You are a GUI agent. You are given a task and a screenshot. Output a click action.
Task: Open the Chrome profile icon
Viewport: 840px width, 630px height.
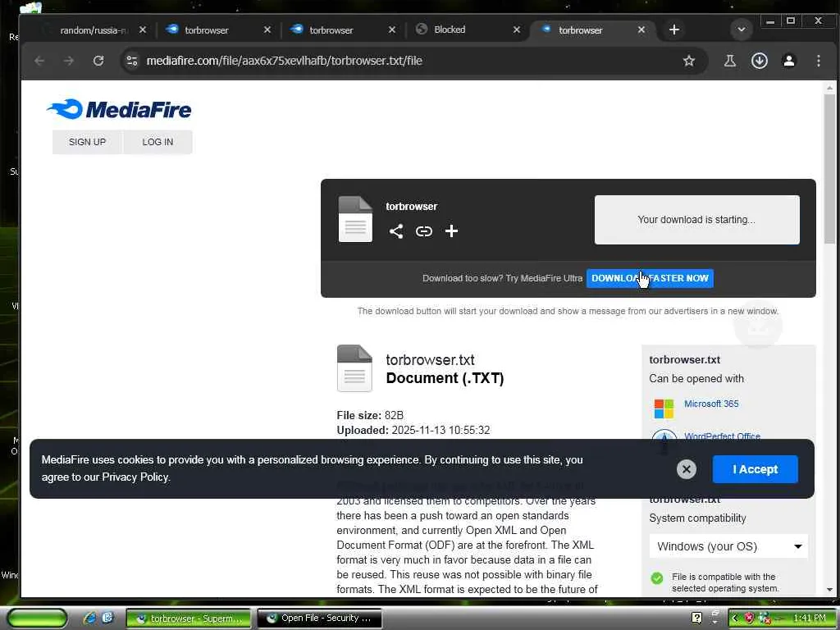point(788,61)
